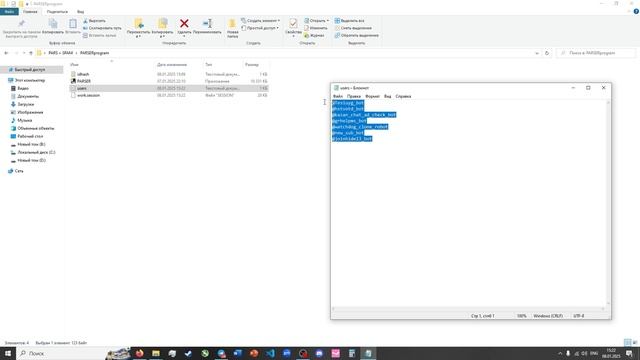
Task: Click the Свойства checkmark icon
Action: (x=293, y=23)
